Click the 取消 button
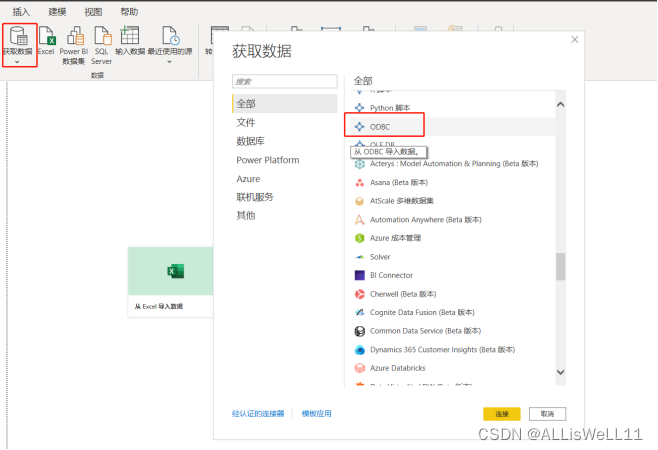This screenshot has height=450, width=658. coord(547,414)
